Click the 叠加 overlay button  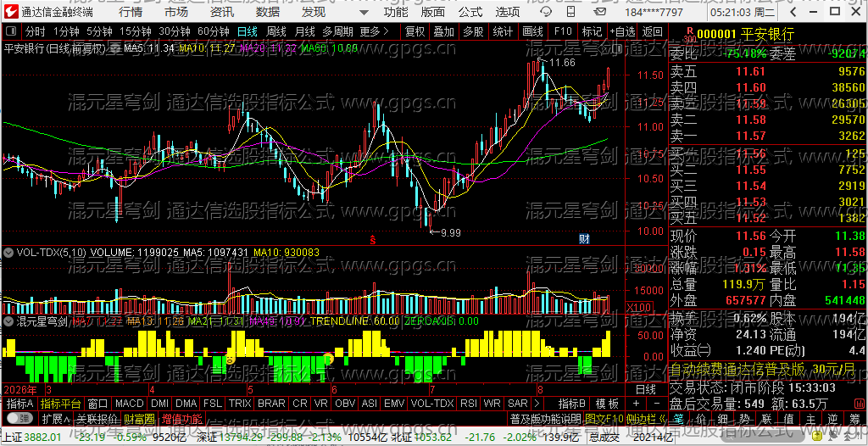click(444, 31)
